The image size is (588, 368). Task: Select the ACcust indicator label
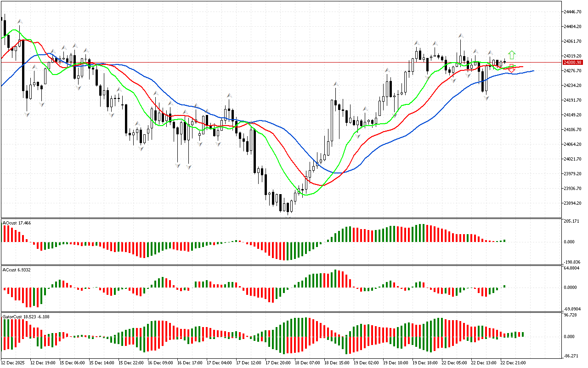point(17,269)
